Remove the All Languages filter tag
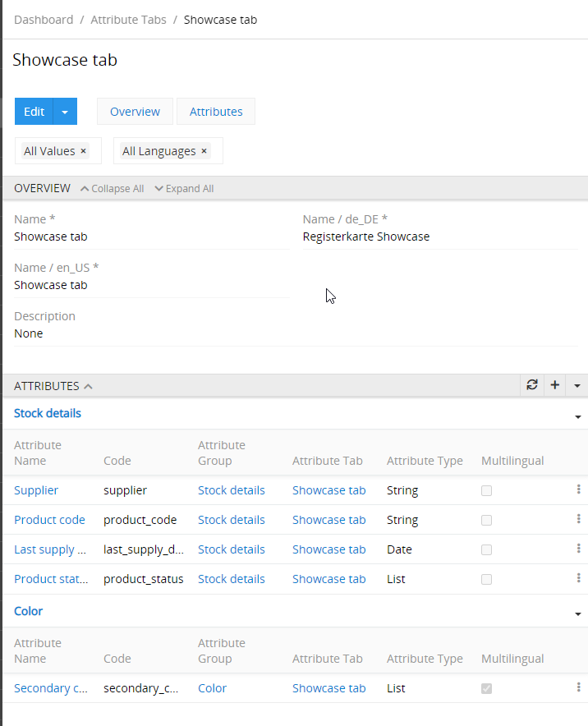 (204, 151)
